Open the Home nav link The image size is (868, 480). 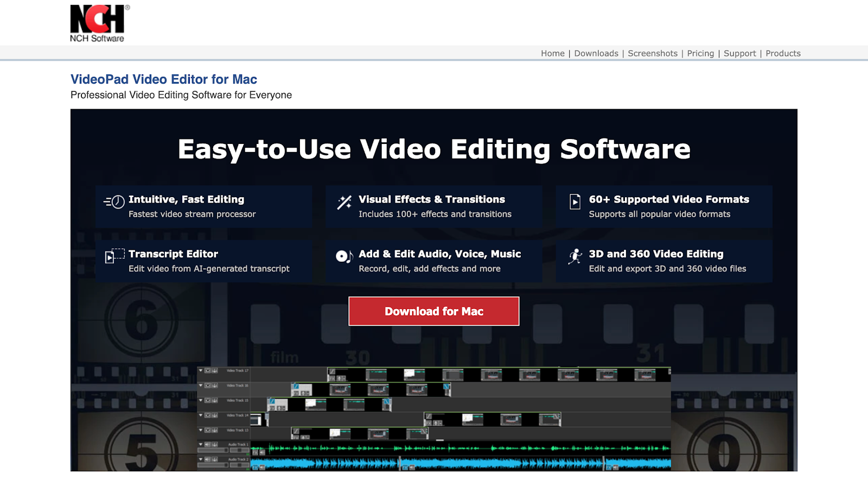[x=553, y=53]
